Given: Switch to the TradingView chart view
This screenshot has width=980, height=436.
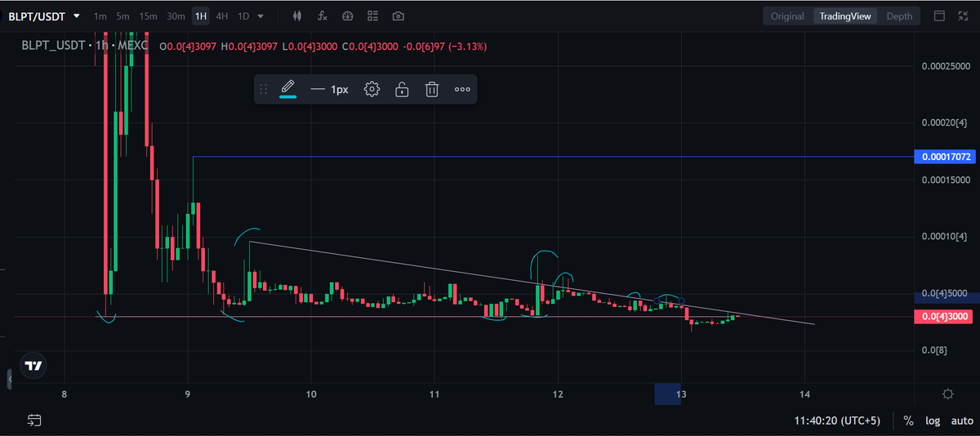Looking at the screenshot, I should [x=845, y=16].
